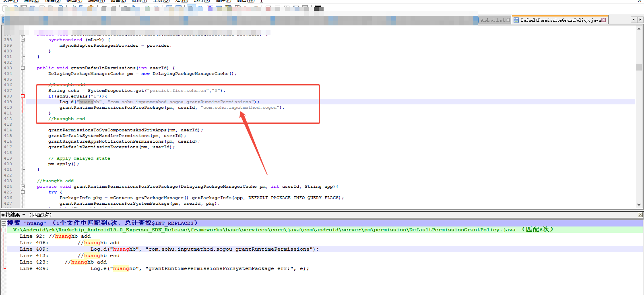This screenshot has width=644, height=295.
Task: Click "//huanghb add" comment at line 423
Action: coord(56,181)
